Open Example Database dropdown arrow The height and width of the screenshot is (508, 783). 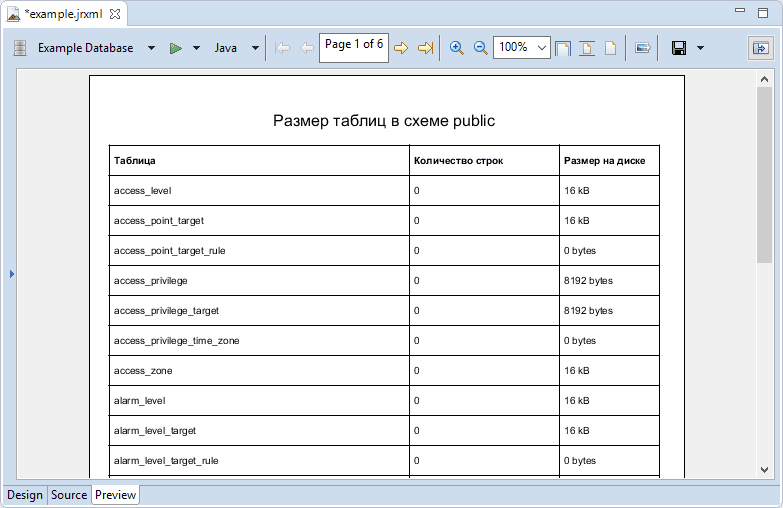(151, 48)
